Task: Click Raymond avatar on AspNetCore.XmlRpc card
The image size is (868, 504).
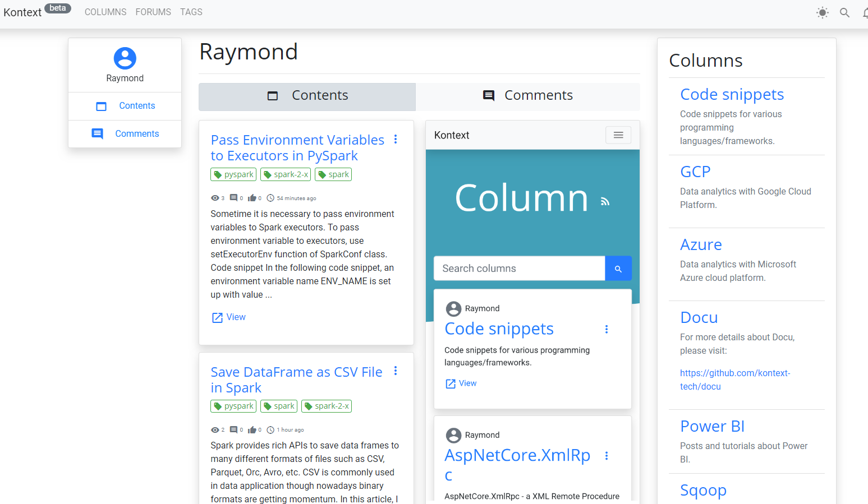Action: [453, 436]
